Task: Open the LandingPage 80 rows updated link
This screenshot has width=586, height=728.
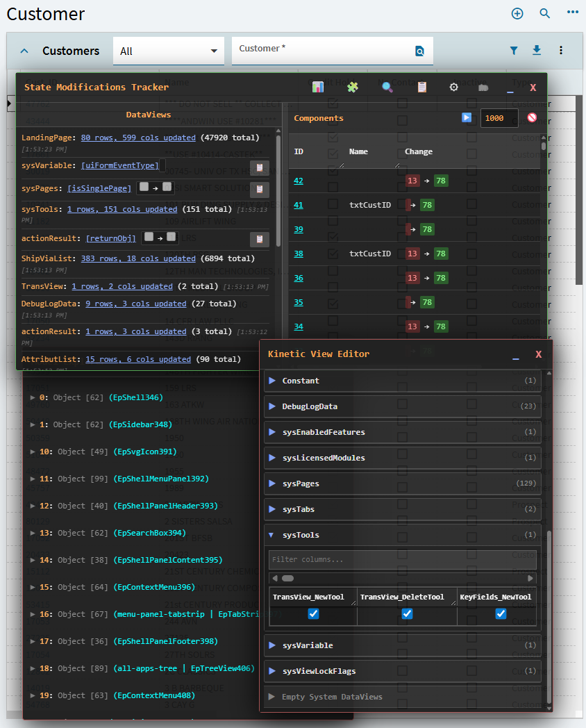Action: click(138, 138)
